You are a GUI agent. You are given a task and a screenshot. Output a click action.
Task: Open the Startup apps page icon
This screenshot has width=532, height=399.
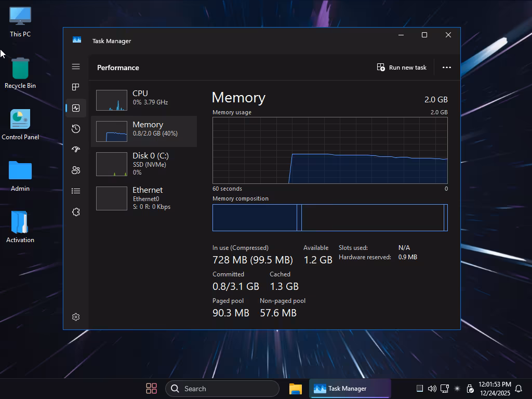[x=76, y=150]
